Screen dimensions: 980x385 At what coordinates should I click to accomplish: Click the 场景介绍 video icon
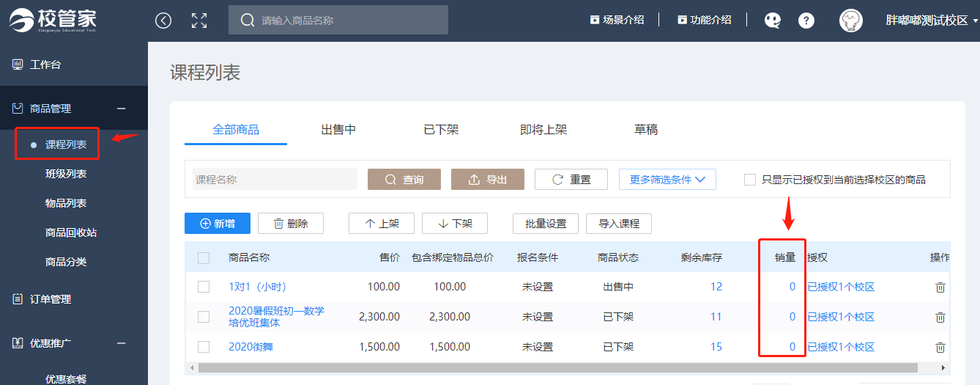pyautogui.click(x=595, y=20)
